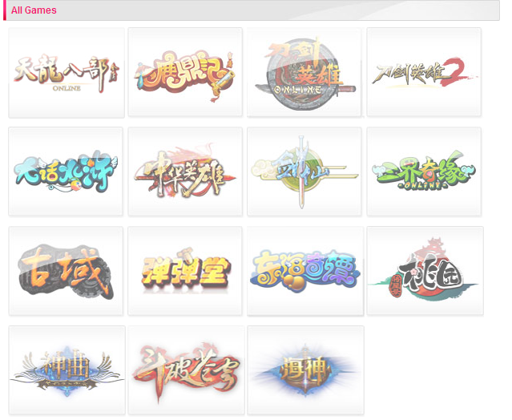
Task: Click the red seal on 桃园 logo
Action: pos(396,286)
